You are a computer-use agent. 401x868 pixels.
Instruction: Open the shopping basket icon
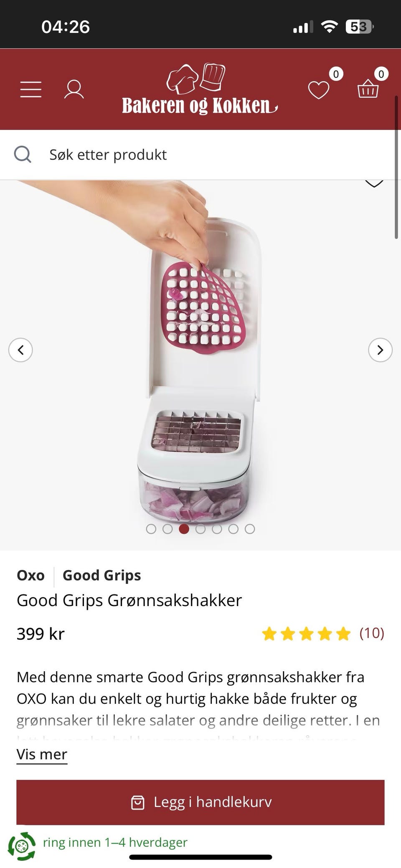pyautogui.click(x=368, y=89)
